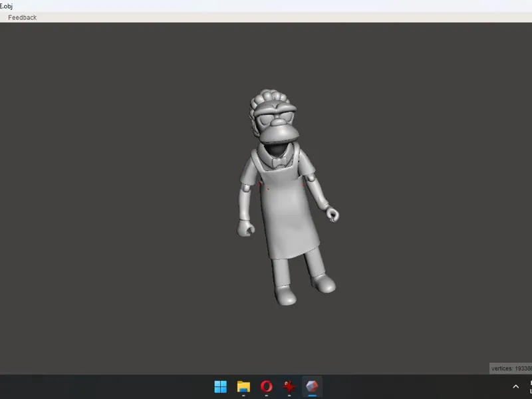Select the active 3D viewer taskbar icon
This screenshot has width=532, height=399.
tap(312, 386)
